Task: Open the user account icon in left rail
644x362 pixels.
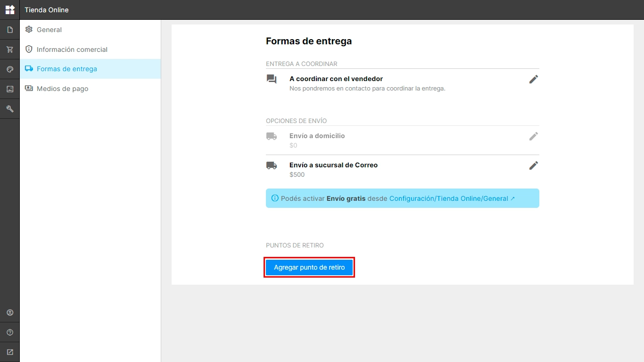Action: pyautogui.click(x=10, y=313)
